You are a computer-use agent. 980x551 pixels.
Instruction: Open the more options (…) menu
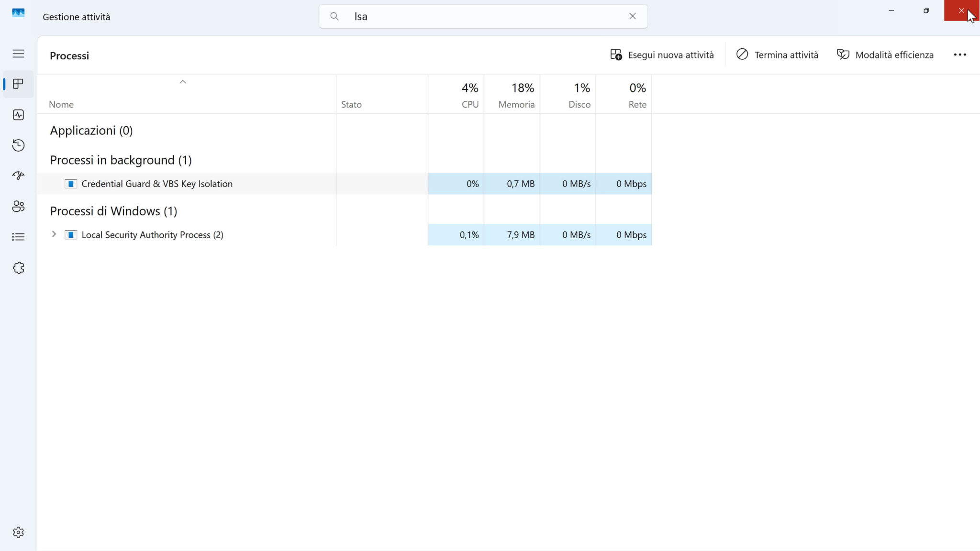[x=960, y=55]
